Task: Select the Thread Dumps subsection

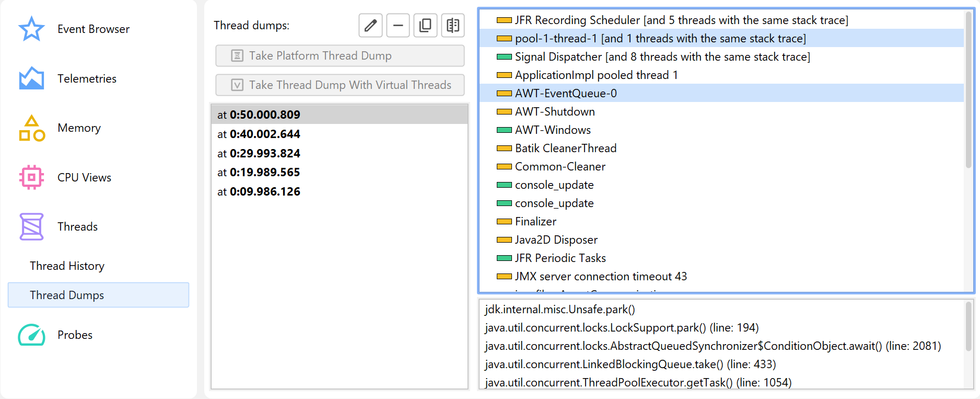Action: pos(67,295)
